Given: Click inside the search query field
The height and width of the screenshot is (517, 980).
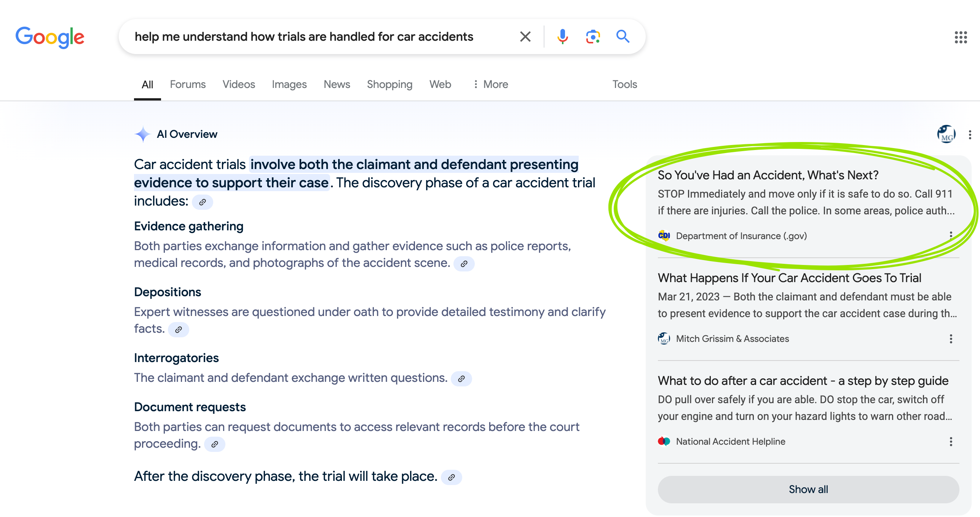Looking at the screenshot, I should [304, 37].
